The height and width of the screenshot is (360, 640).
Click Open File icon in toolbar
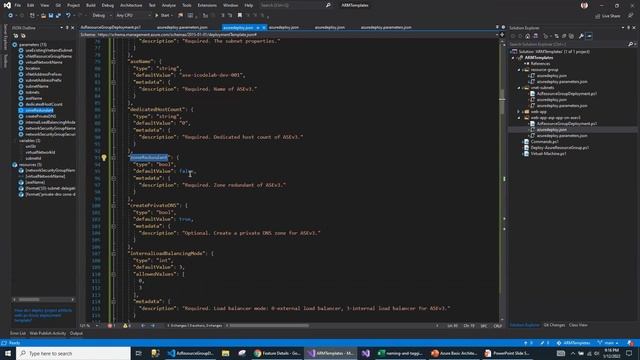pos(43,16)
